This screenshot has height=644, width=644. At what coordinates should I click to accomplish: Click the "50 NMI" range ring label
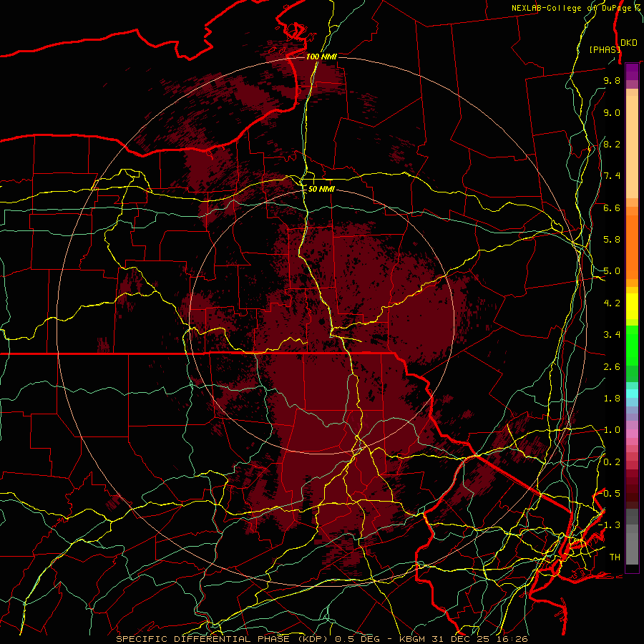click(x=321, y=189)
